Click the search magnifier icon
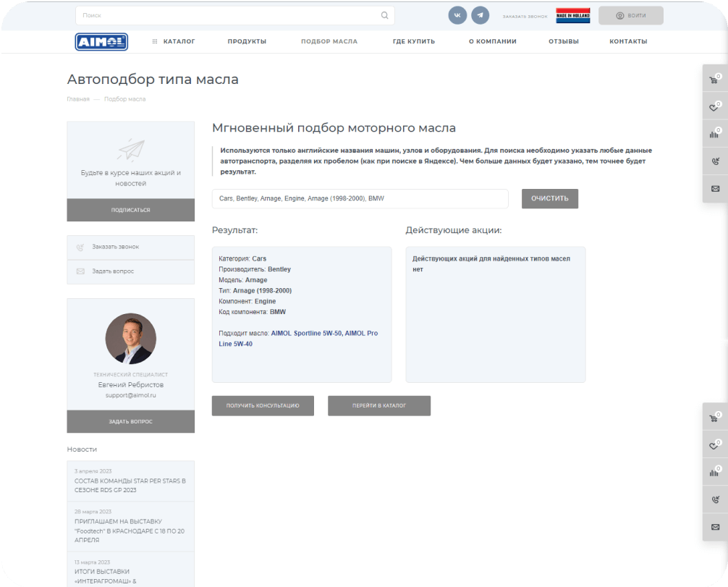728x587 pixels. [x=384, y=15]
